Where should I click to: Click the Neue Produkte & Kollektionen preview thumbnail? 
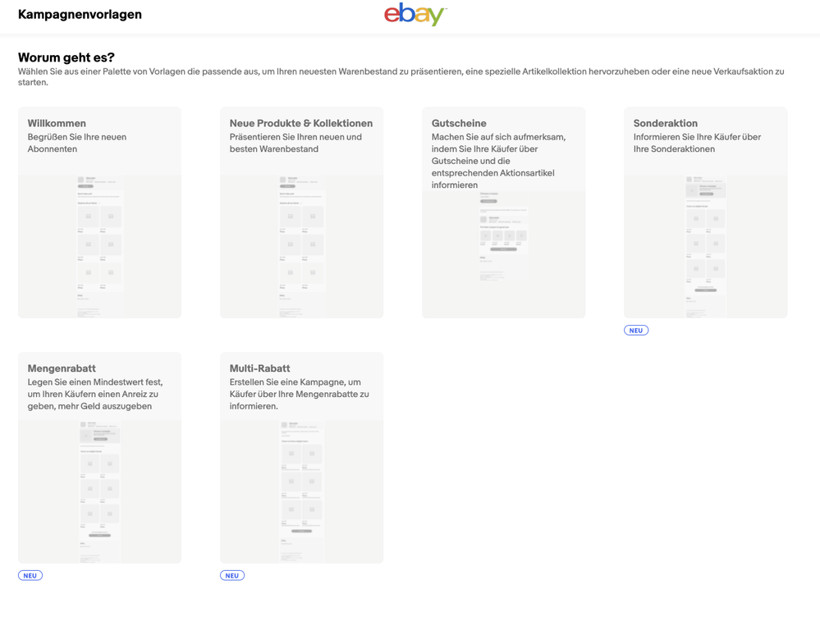pos(301,246)
